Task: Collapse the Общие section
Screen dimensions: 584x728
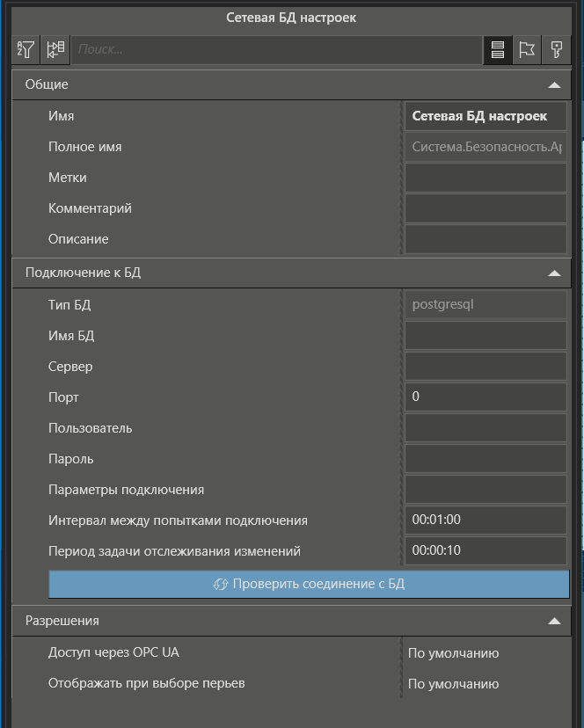Action: pos(554,84)
